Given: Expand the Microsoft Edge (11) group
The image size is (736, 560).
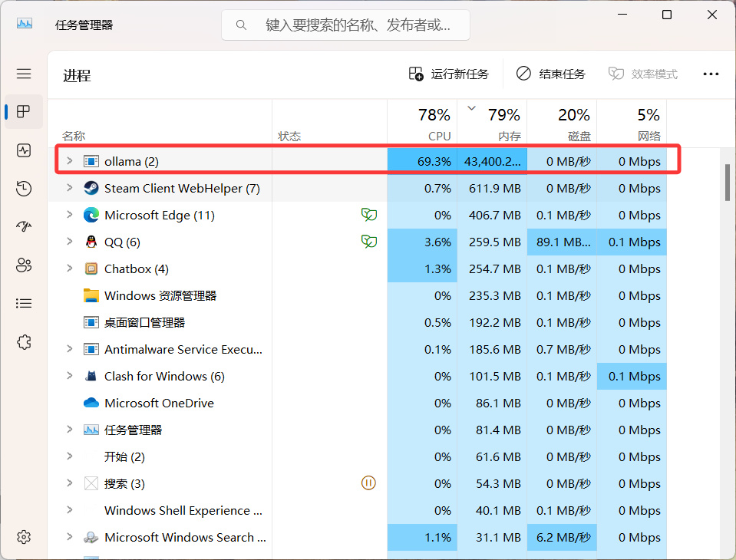Looking at the screenshot, I should tap(70, 214).
